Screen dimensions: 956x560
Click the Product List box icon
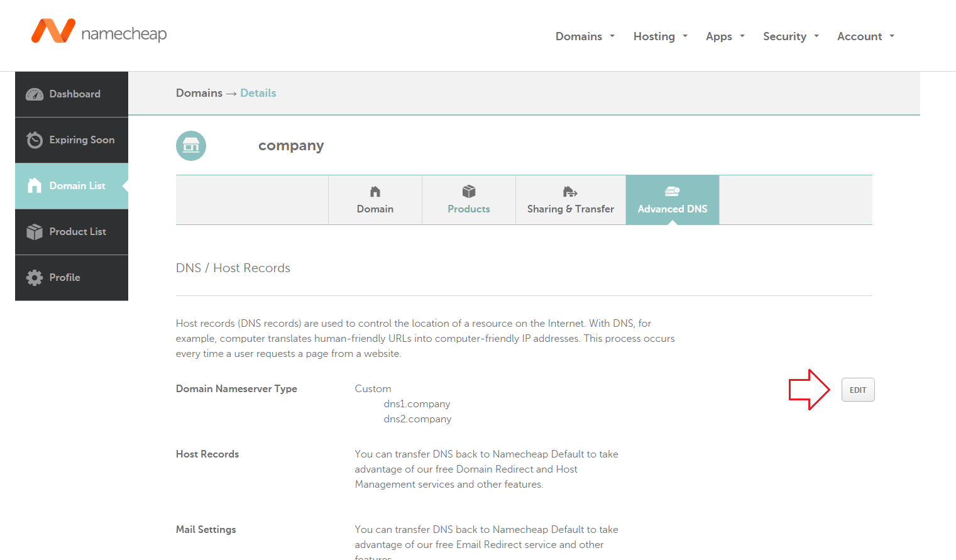tap(35, 231)
